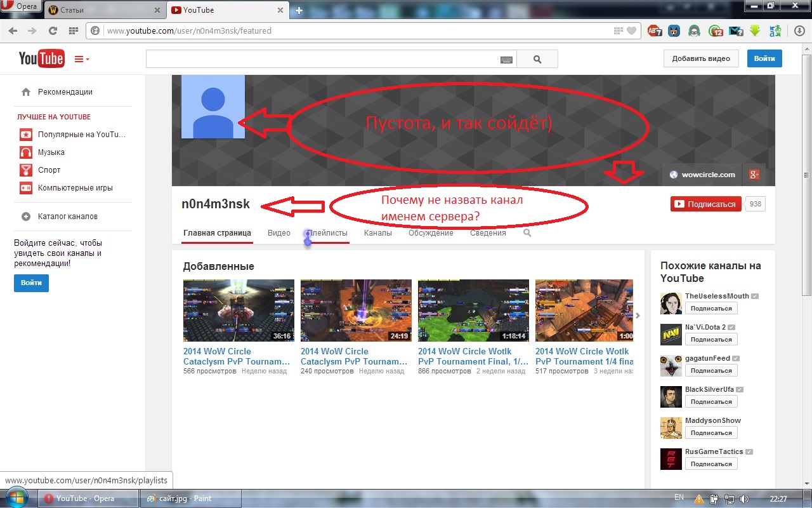Viewport: 812px width, 508px height.
Task: Switch to the Каналы tab
Action: pos(378,233)
